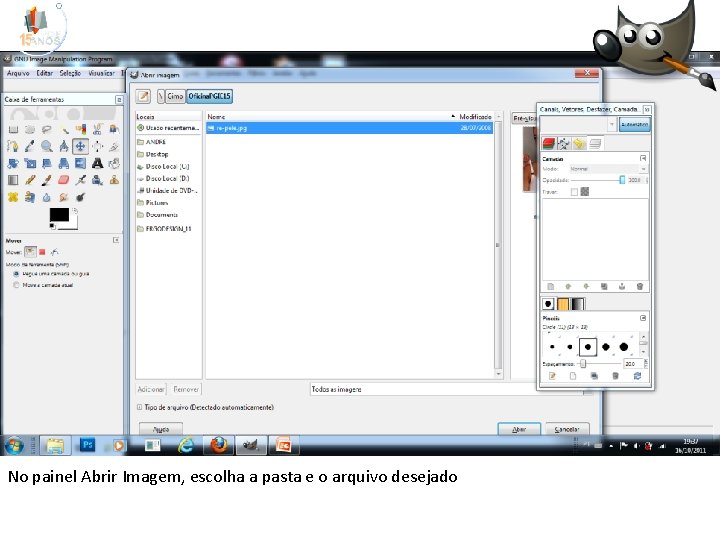The width and height of the screenshot is (720, 540).
Task: Open the layer Modo Normal dropdown
Action: (608, 169)
